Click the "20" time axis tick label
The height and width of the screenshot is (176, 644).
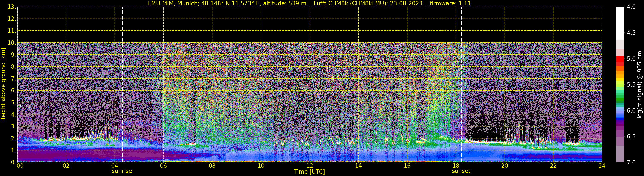[505, 166]
